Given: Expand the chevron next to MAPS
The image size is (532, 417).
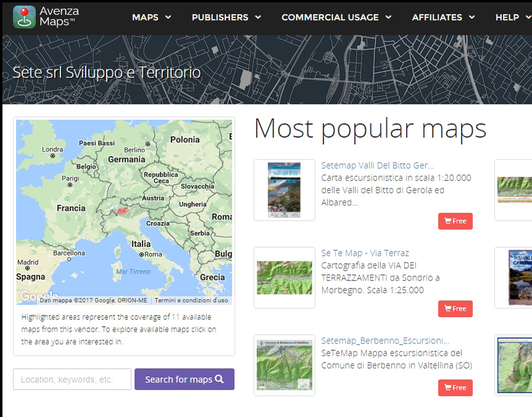Looking at the screenshot, I should tap(168, 17).
